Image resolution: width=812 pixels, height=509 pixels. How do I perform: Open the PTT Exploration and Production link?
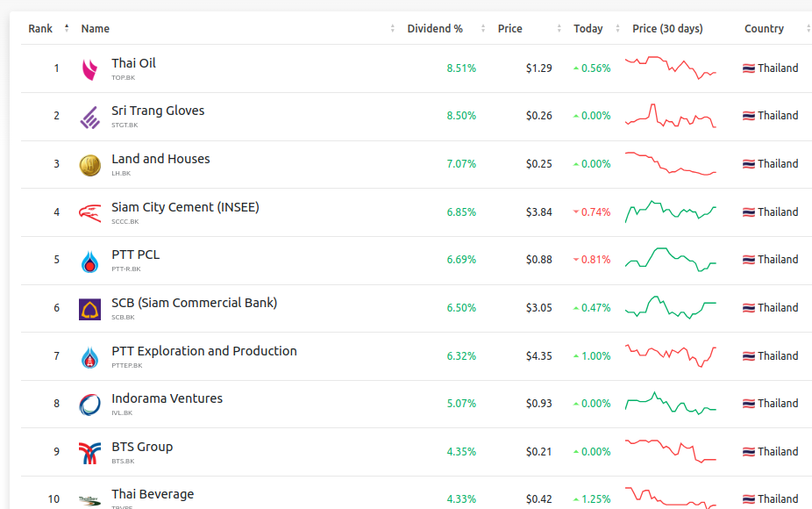point(204,351)
